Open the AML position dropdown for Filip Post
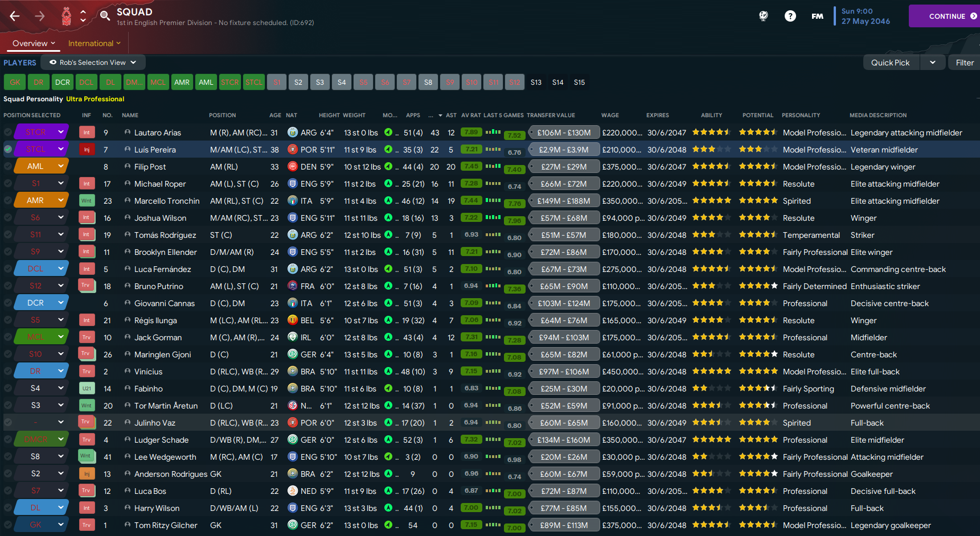Viewport: 980px width, 536px height. click(60, 167)
